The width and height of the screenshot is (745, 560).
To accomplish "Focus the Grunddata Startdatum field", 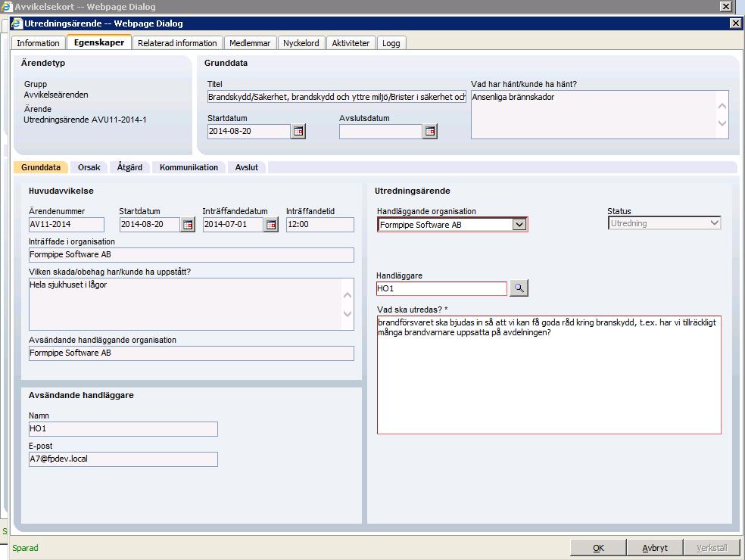I will tap(249, 131).
